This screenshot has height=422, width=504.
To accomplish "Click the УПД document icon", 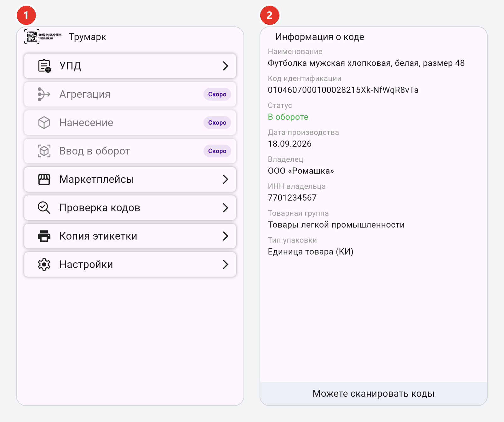I will [44, 66].
